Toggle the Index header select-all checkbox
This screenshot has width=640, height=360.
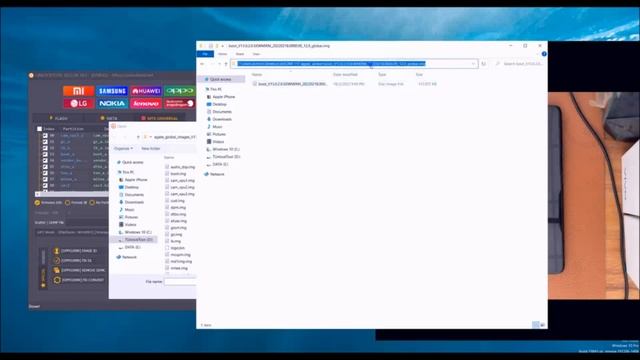point(40,129)
